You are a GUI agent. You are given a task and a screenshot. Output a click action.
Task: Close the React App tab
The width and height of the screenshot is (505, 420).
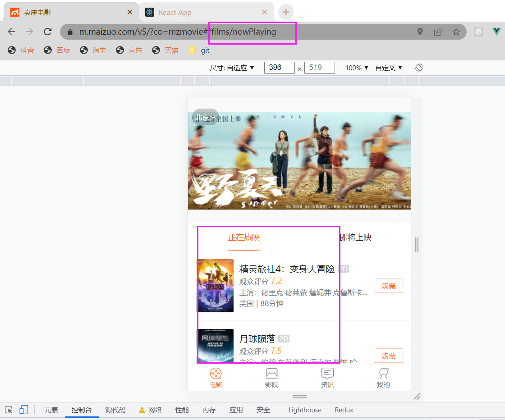coord(264,12)
